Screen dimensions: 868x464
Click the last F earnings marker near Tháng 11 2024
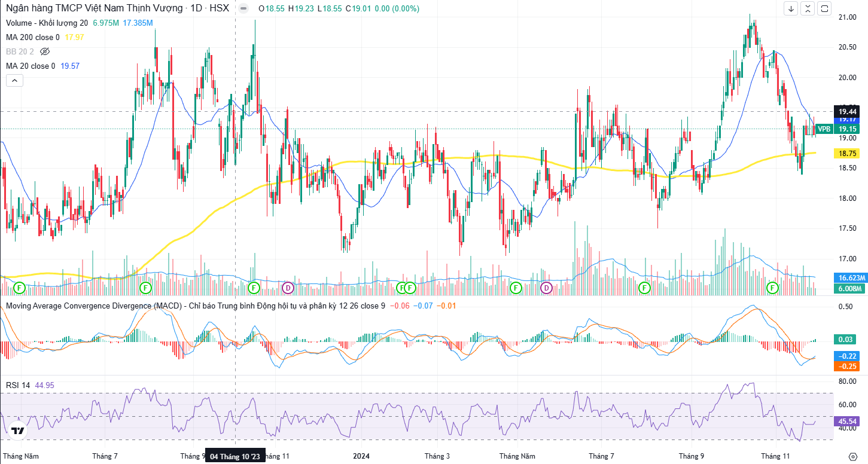click(773, 288)
